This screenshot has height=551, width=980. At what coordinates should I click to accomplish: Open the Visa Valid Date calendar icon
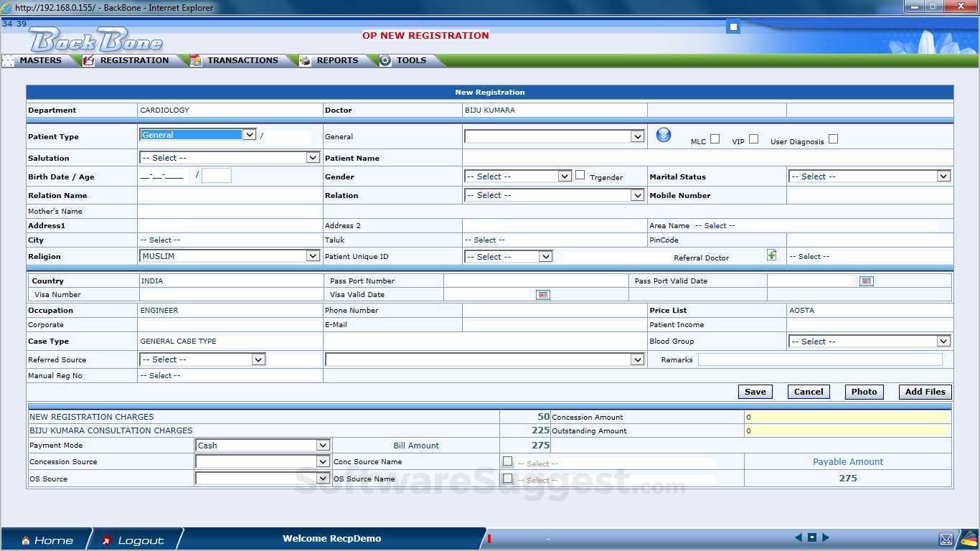coord(543,295)
